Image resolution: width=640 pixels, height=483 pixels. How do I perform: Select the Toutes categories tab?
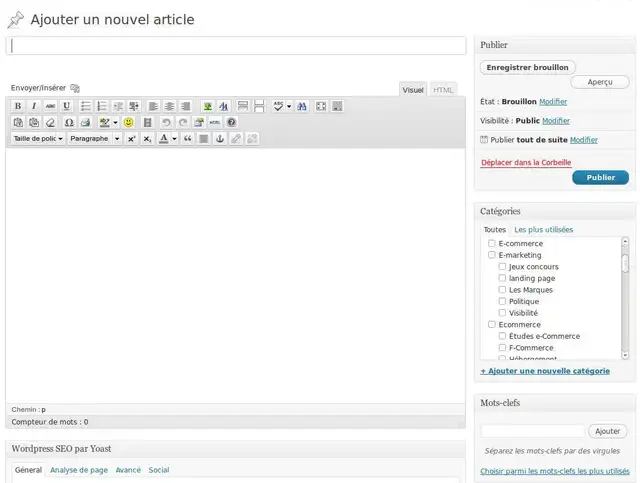(495, 229)
